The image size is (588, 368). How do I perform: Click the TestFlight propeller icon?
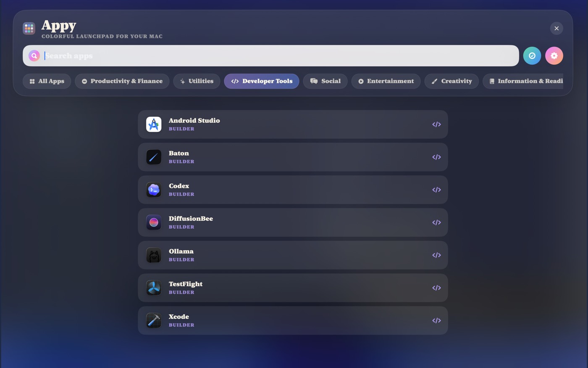click(154, 288)
